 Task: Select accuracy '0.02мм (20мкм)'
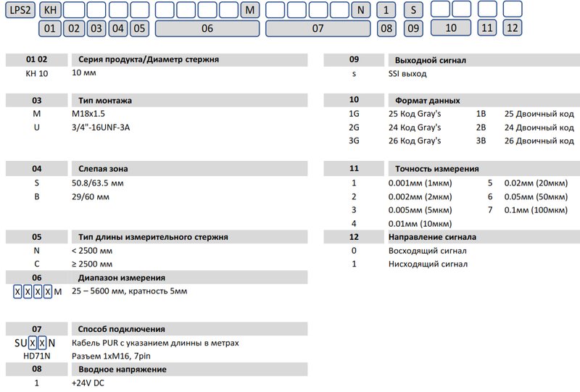tap(536, 183)
